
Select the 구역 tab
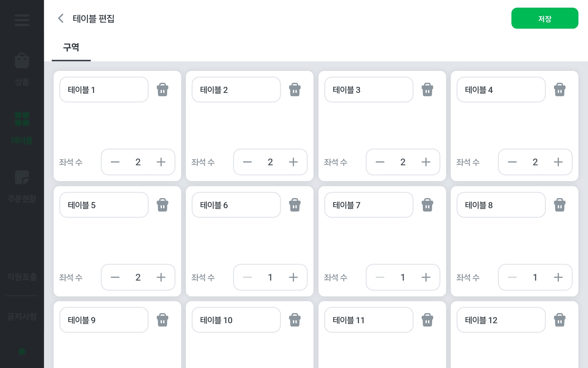(71, 48)
